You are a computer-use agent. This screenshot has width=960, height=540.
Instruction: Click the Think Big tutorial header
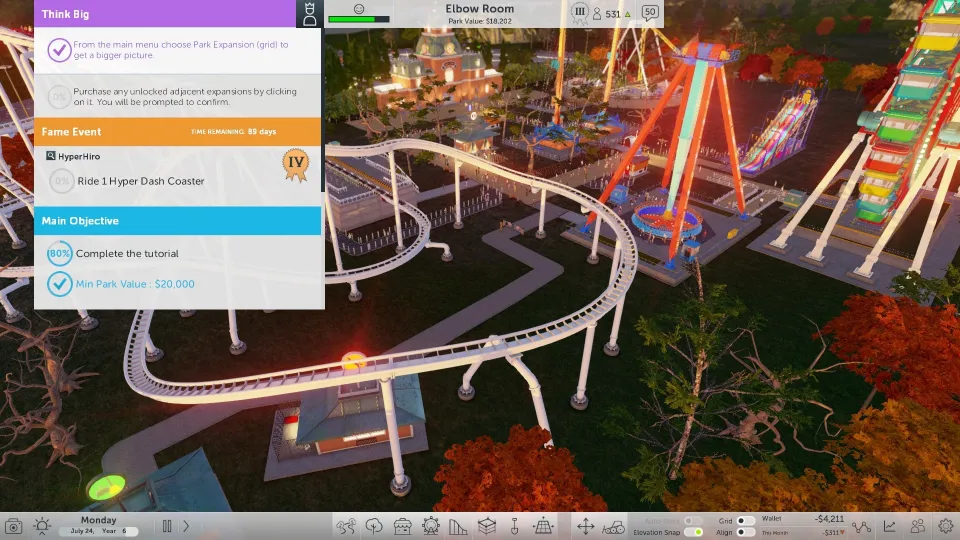click(x=165, y=14)
